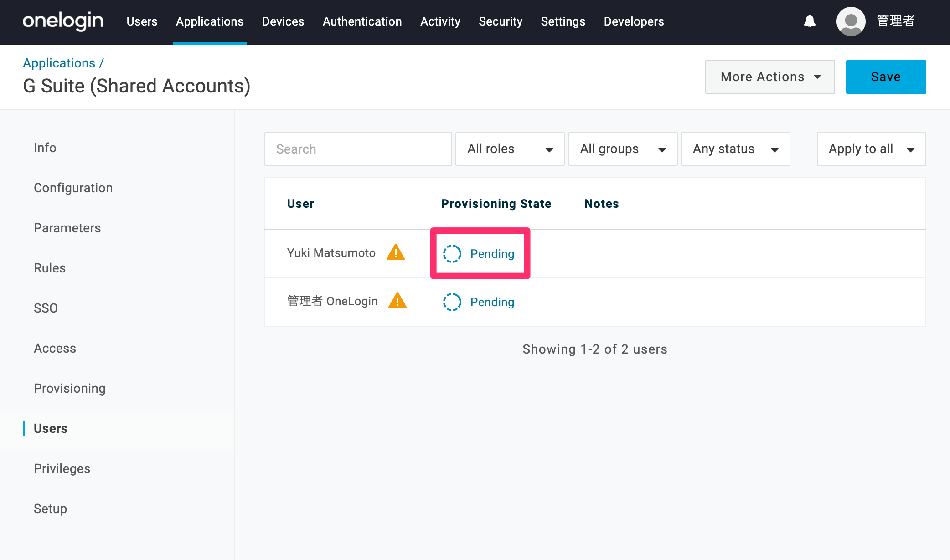Switch to the Setup sidebar tab

point(50,509)
